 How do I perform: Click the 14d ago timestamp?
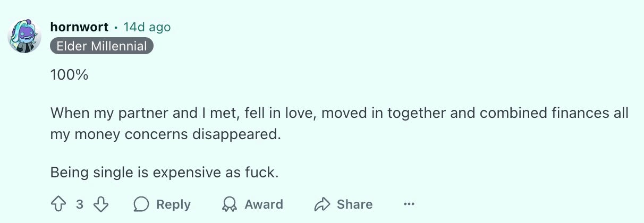[x=147, y=27]
